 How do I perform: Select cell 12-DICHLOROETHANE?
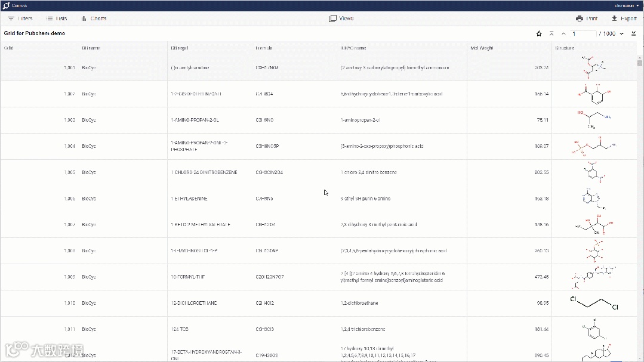pyautogui.click(x=193, y=304)
